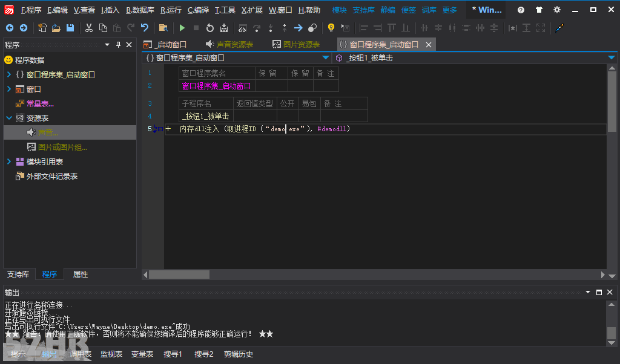Switch to the 声音资源表 tab

coord(229,45)
